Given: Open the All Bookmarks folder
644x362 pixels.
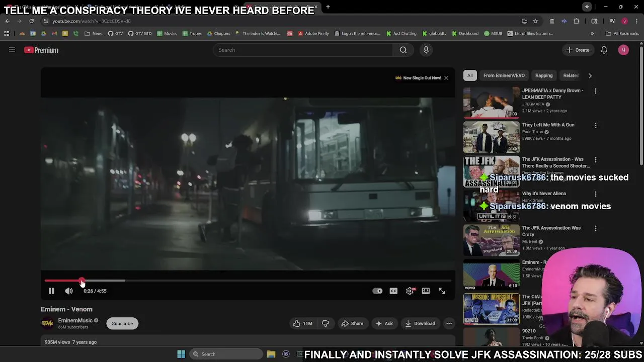Looking at the screenshot, I should tap(622, 34).
